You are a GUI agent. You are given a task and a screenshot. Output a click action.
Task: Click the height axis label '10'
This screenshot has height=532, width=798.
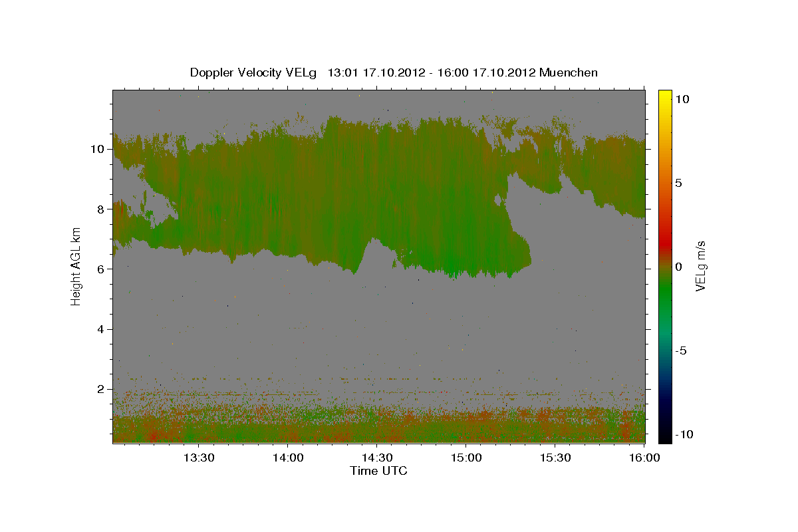coord(98,149)
